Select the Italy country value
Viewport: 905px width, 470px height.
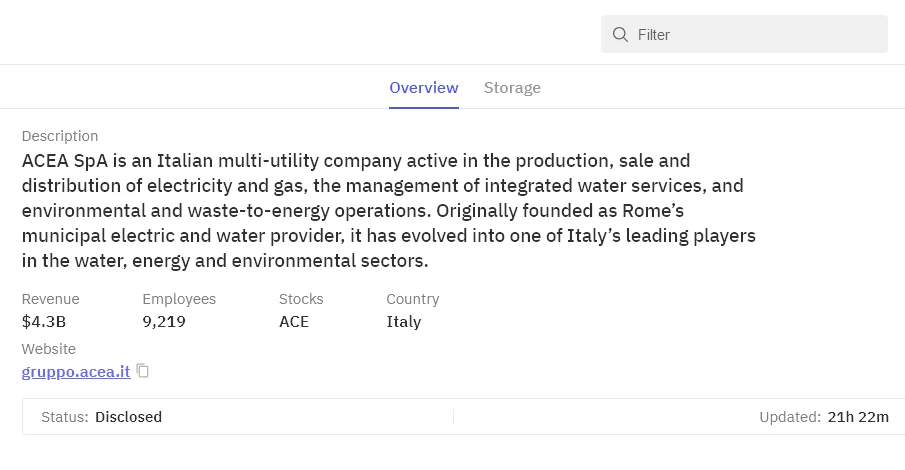(404, 322)
